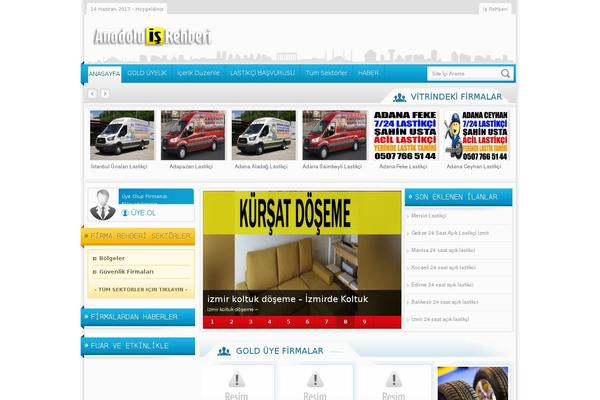Image resolution: width=600 pixels, height=400 pixels.
Task: Click the ÜYE OL link
Action: (x=143, y=213)
